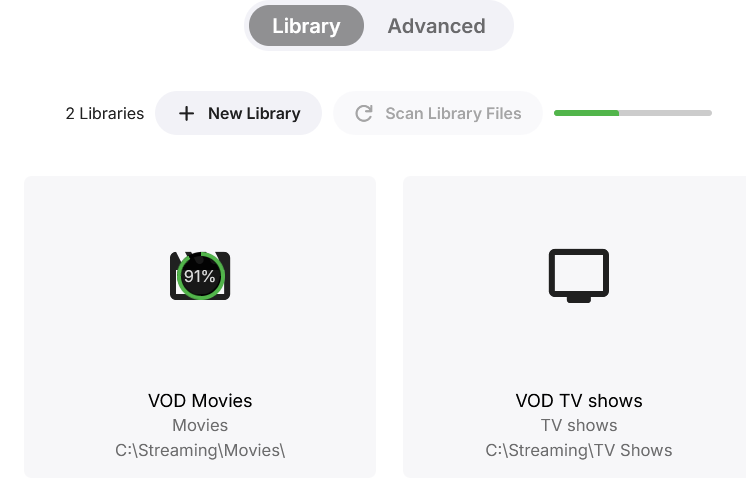
Task: Click the 2 Libraries count label
Action: 105,113
